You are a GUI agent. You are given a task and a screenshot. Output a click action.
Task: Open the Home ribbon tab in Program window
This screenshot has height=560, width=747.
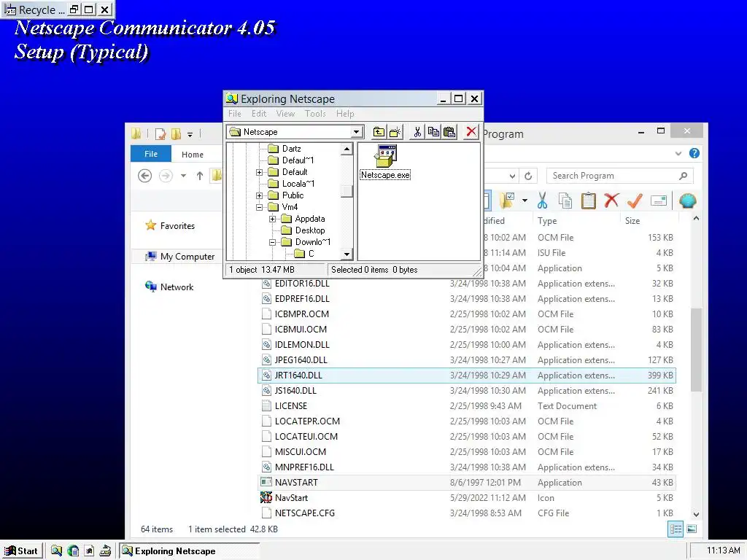(x=193, y=155)
